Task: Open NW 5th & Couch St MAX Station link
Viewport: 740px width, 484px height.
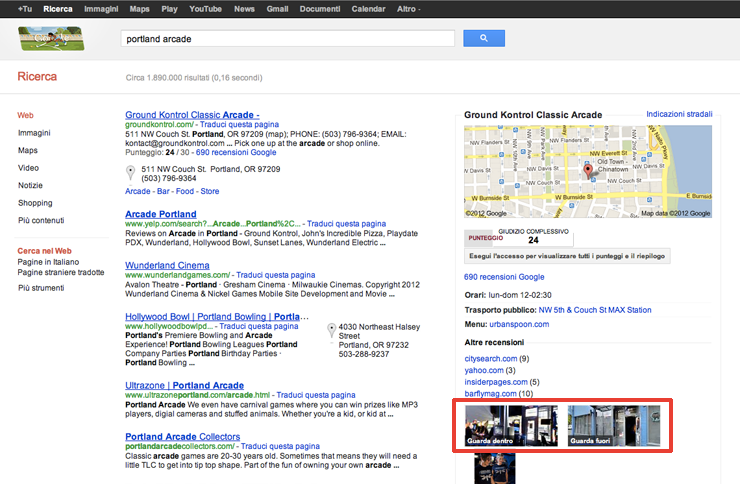Action: click(x=595, y=310)
